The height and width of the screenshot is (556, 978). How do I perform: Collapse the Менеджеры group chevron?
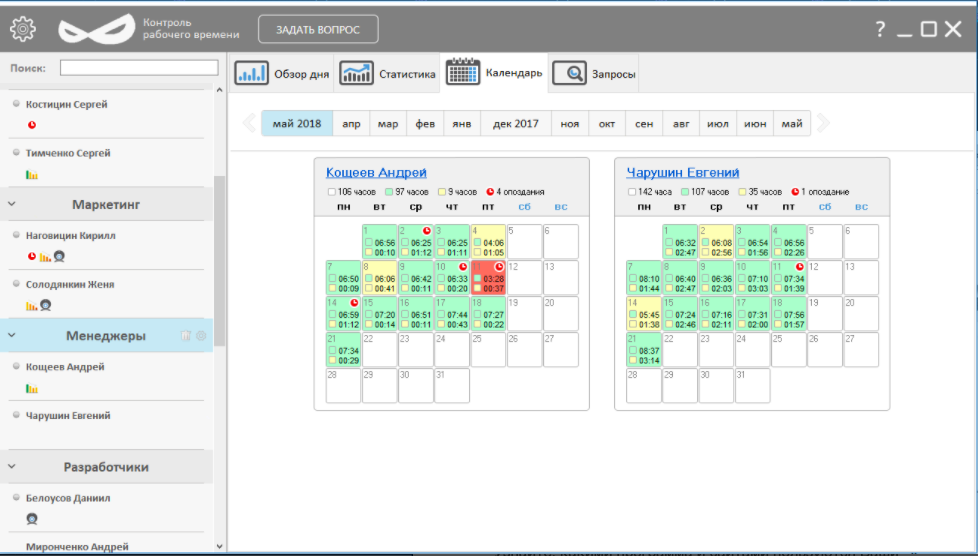(12, 335)
